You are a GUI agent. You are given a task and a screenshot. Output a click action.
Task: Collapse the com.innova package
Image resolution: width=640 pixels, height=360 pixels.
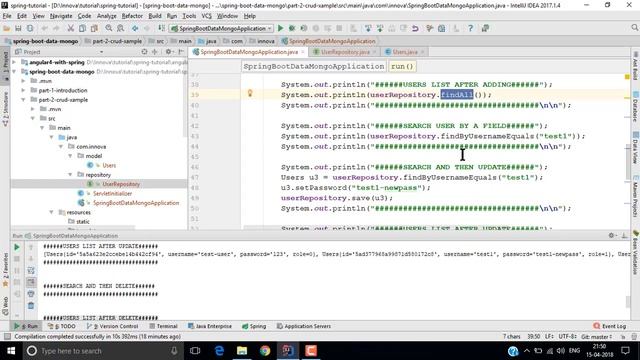point(61,147)
